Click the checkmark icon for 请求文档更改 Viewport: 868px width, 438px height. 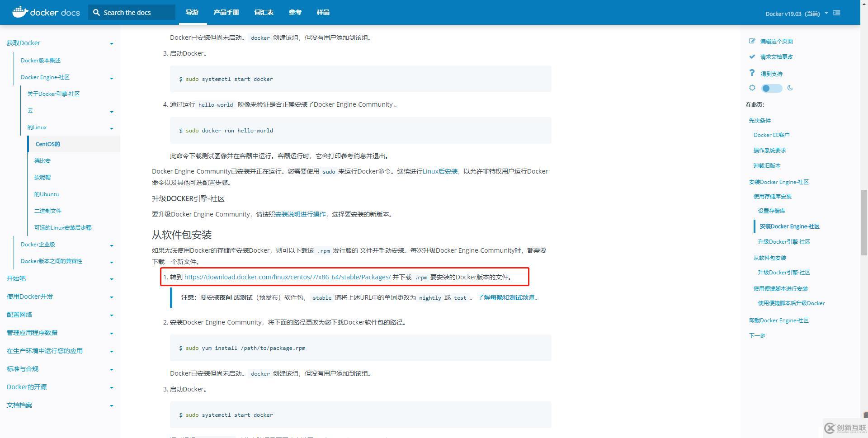(x=752, y=57)
